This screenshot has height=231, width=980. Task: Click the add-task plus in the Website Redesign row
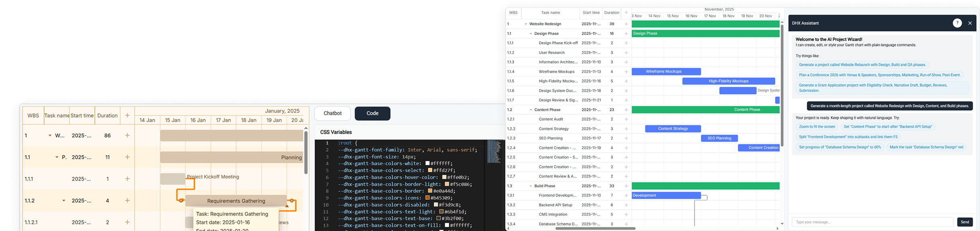click(x=626, y=24)
